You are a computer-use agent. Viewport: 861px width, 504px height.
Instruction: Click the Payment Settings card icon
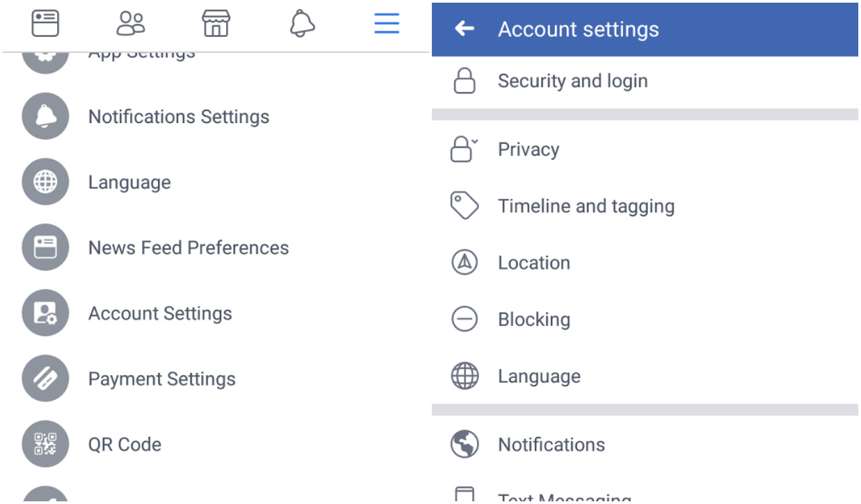pyautogui.click(x=46, y=378)
